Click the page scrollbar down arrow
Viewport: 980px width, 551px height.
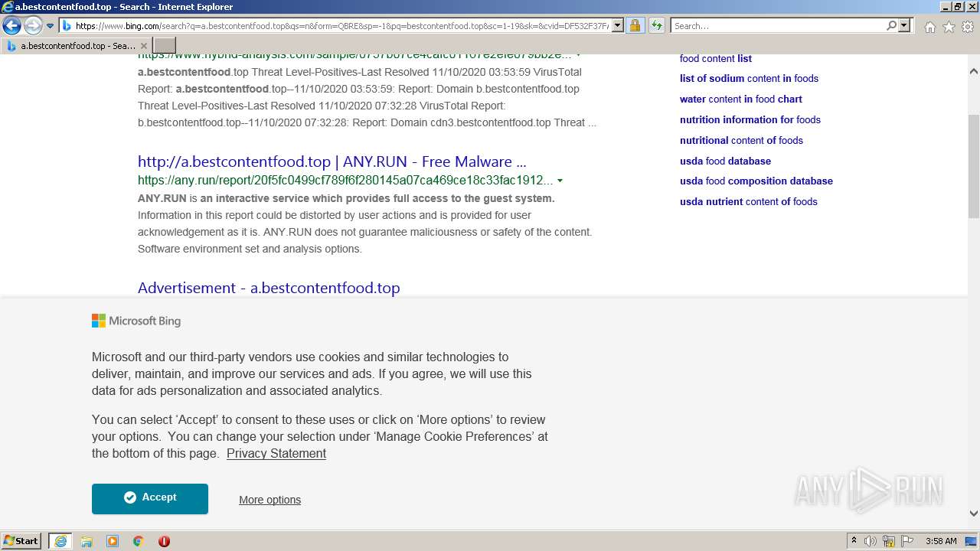[x=974, y=514]
